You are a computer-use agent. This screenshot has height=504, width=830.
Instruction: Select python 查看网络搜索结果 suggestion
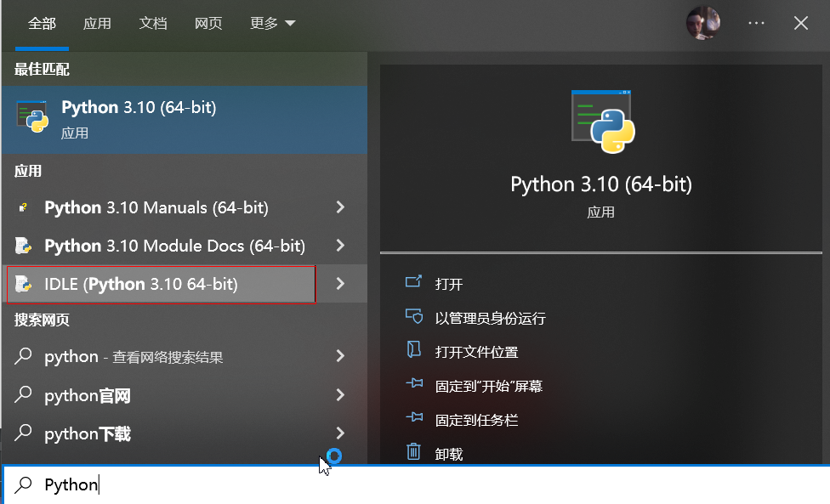click(185, 356)
